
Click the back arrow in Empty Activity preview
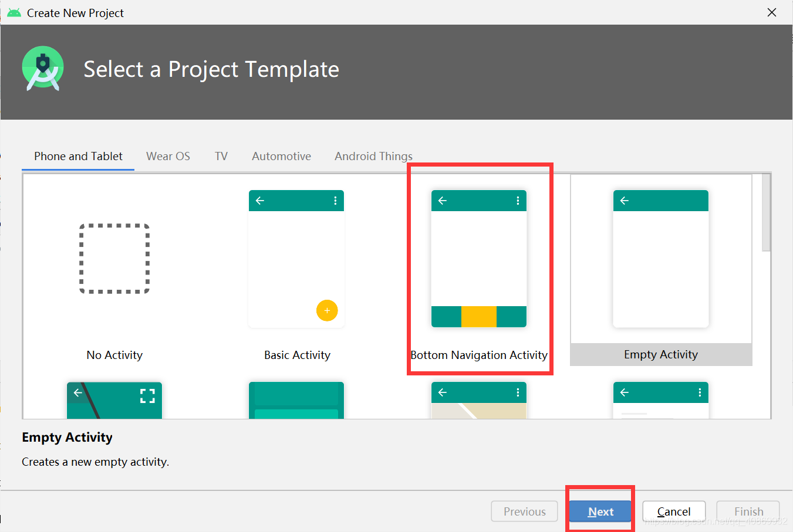625,201
